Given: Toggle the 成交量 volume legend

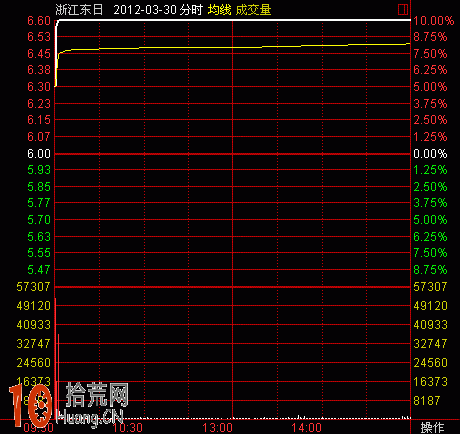Looking at the screenshot, I should pyautogui.click(x=253, y=10).
